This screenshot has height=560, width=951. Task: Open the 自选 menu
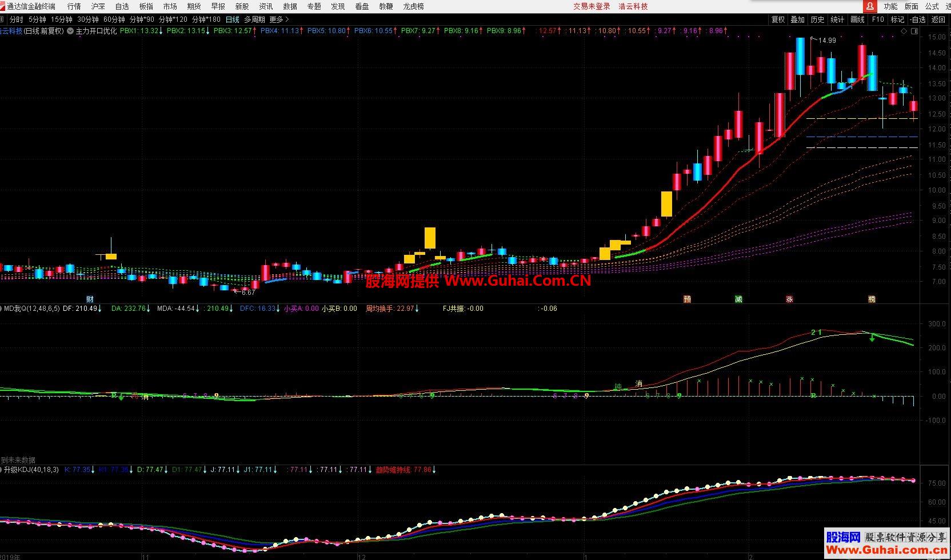click(x=122, y=6)
